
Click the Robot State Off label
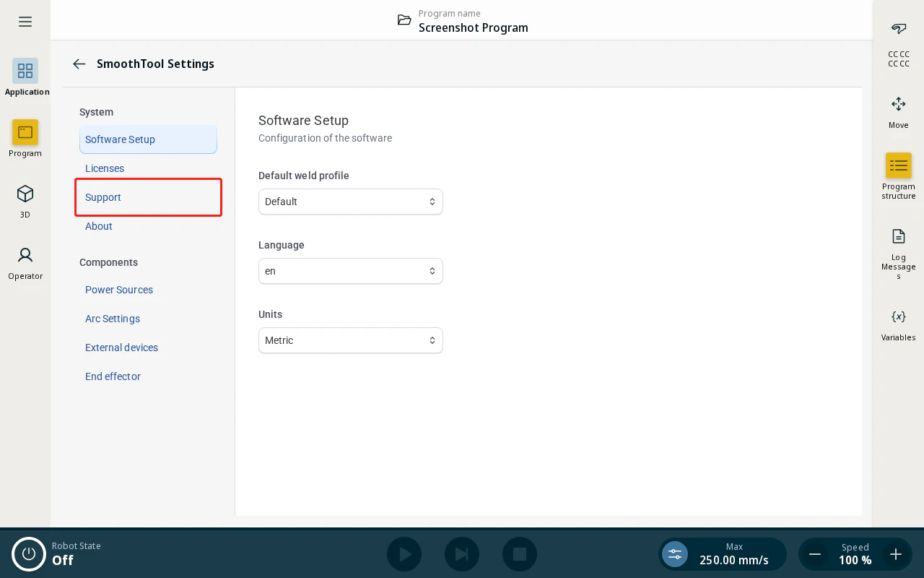[76, 554]
